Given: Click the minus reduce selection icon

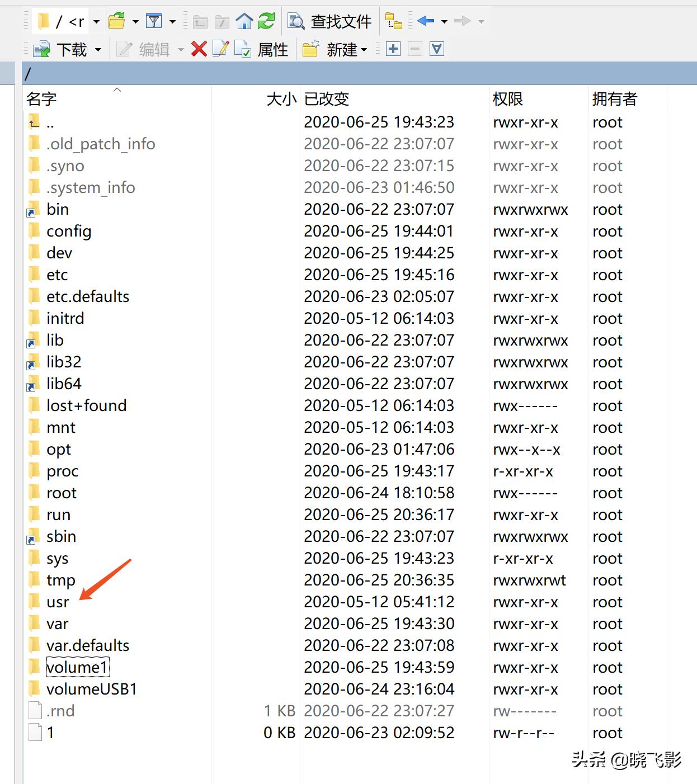Looking at the screenshot, I should pyautogui.click(x=415, y=49).
